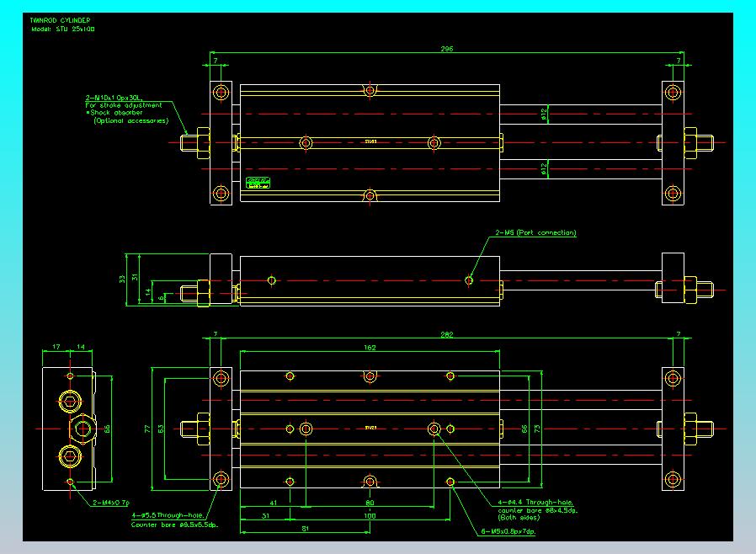Viewport: 756px width, 554px height.
Task: Select the 41 horizontal dimension
Action: [274, 503]
